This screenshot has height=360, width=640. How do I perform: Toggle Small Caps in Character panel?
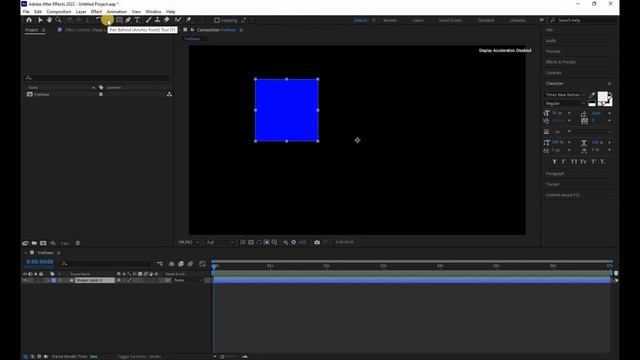click(x=583, y=162)
